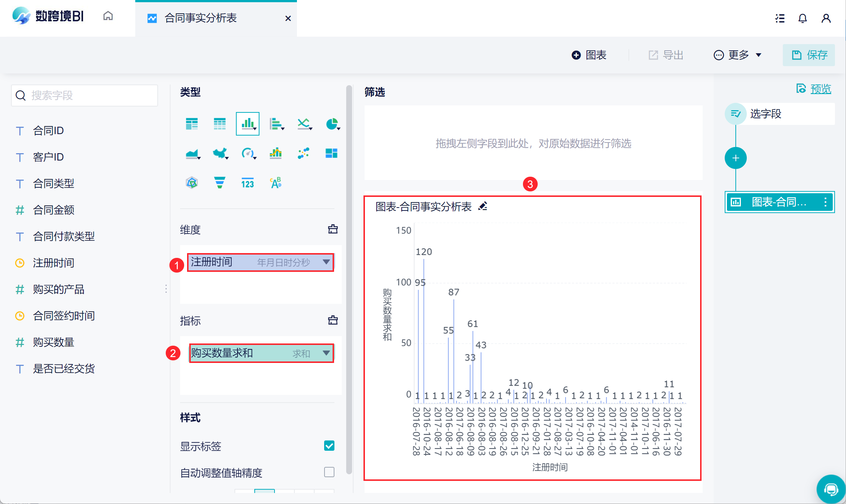Select 注册时间 in the left field list
The width and height of the screenshot is (846, 504).
(54, 263)
